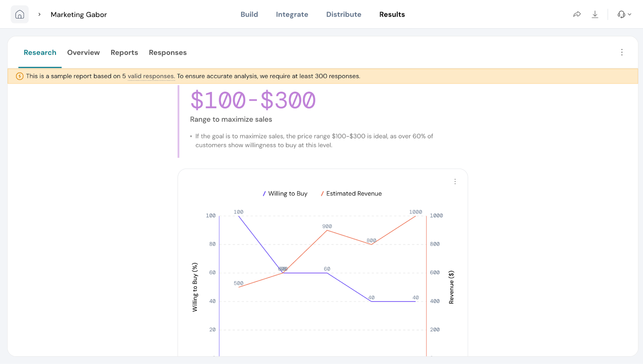The width and height of the screenshot is (643, 364).
Task: Click the download icon
Action: pos(595,14)
